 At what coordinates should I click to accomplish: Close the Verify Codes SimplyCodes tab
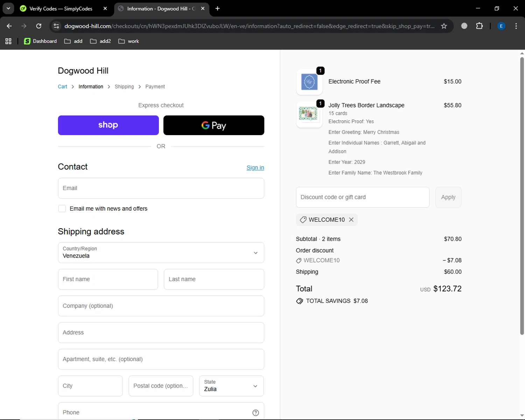105,8
